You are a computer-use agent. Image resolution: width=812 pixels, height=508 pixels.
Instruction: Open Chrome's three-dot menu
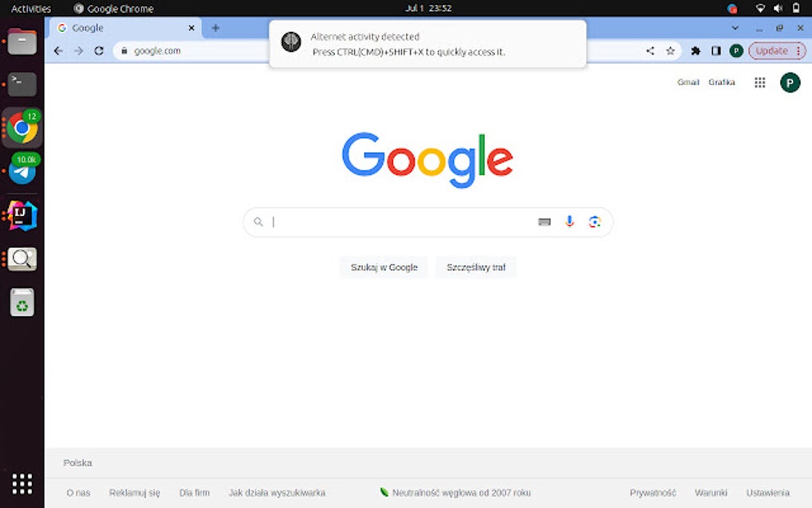(x=799, y=50)
